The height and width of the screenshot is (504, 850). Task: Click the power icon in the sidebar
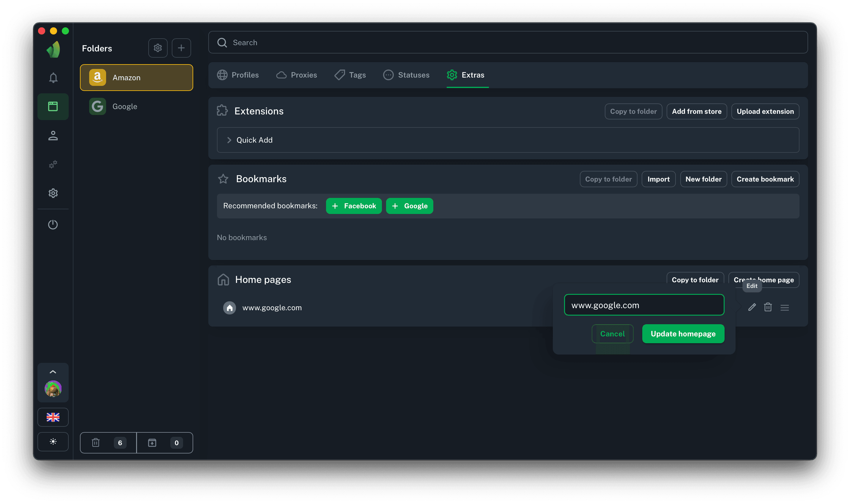click(53, 224)
